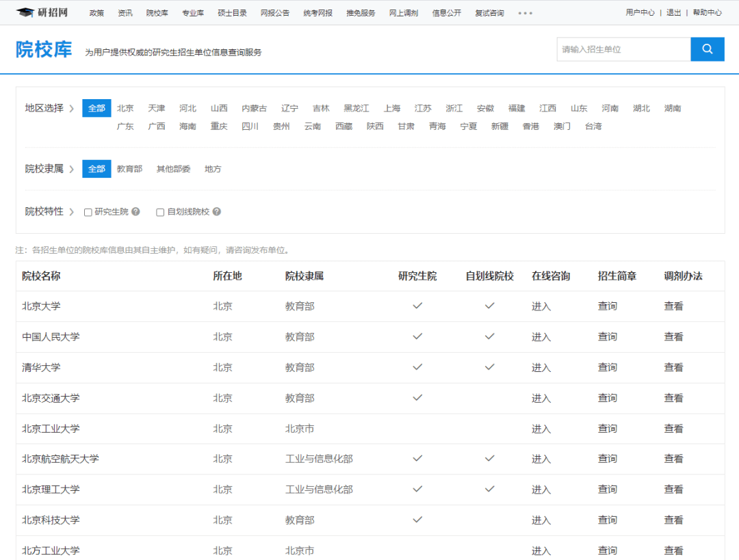Image resolution: width=739 pixels, height=560 pixels.
Task: Select 全部 in the 地区选择 filter
Action: click(96, 108)
